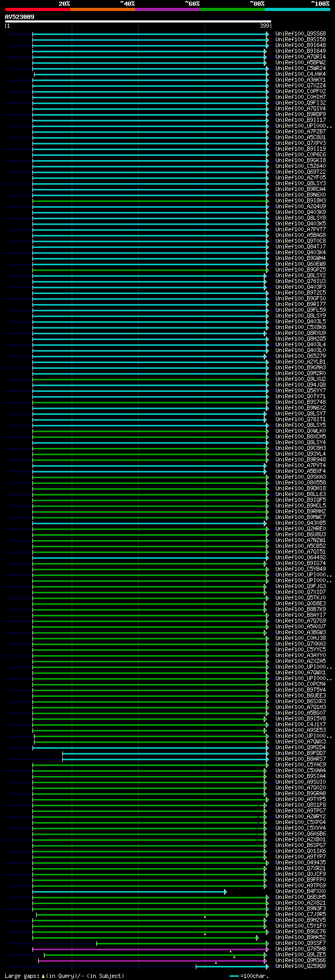Click the arrowhead ending the B4FXX0 alignment

[x=226, y=892]
